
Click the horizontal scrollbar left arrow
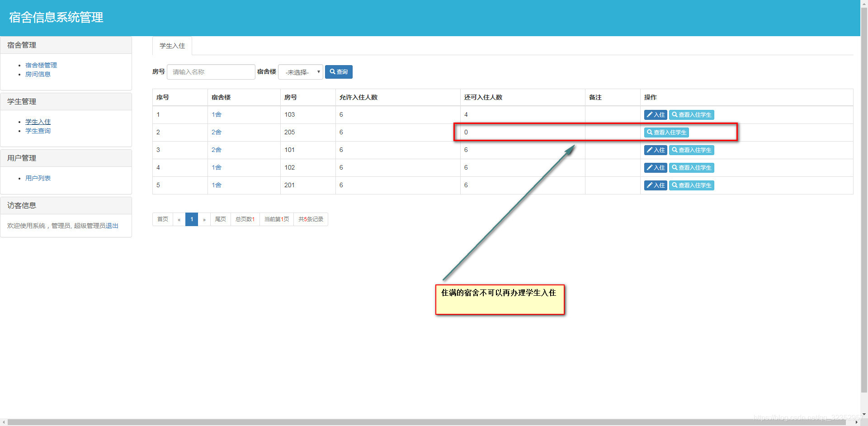pyautogui.click(x=4, y=422)
